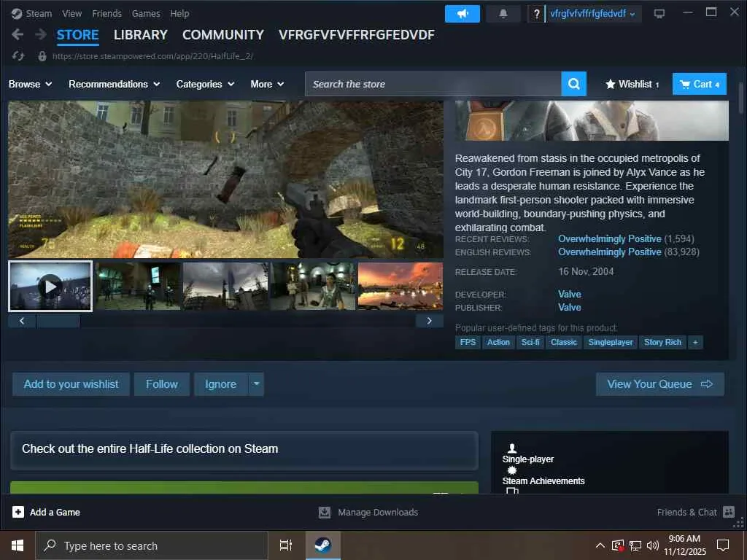The width and height of the screenshot is (747, 560).
Task: Open the Cart button
Action: pyautogui.click(x=700, y=84)
